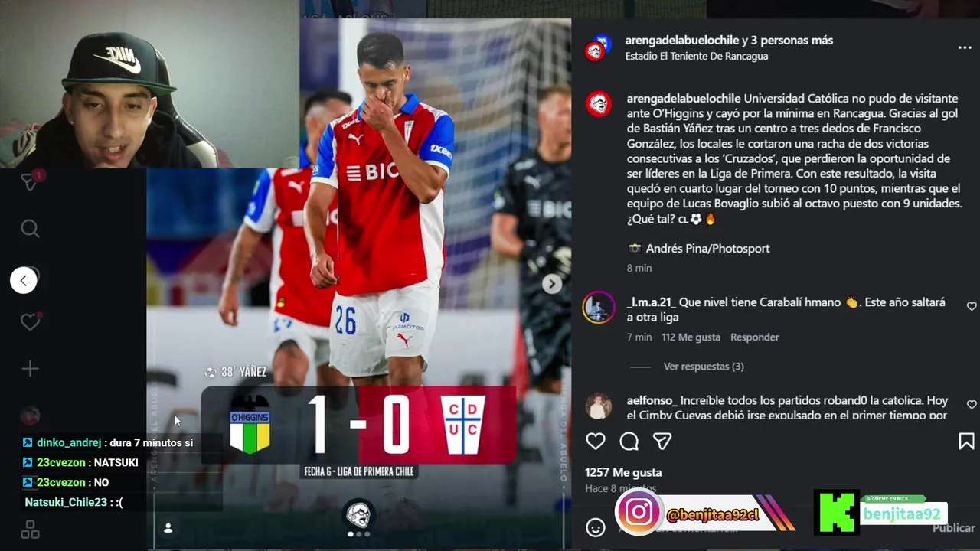This screenshot has width=980, height=551.
Task: Like the aelfonso_ comment
Action: coord(972,404)
